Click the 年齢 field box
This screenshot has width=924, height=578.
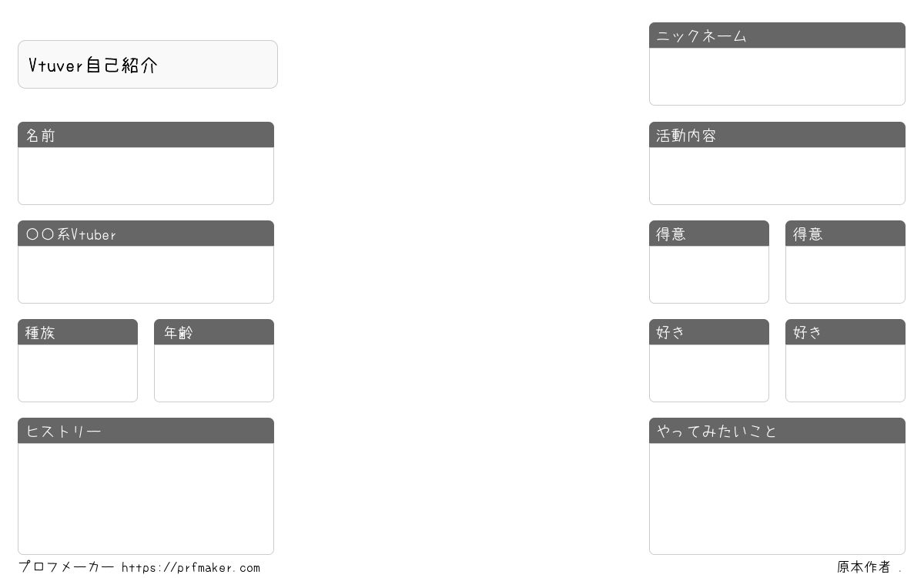click(x=214, y=373)
